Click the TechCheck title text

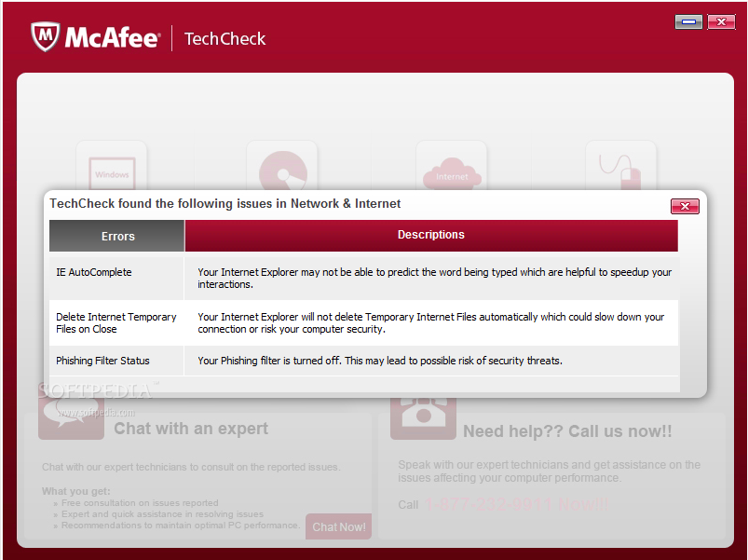pos(224,38)
